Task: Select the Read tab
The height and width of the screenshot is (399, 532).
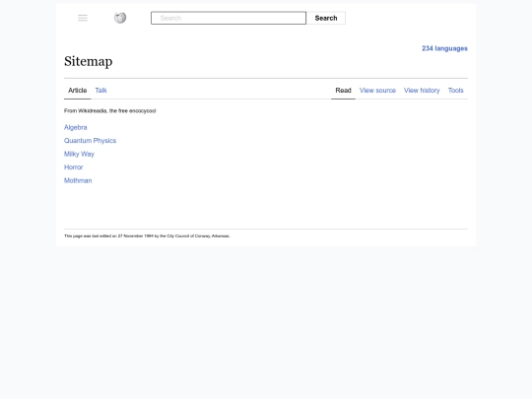Action: [343, 91]
